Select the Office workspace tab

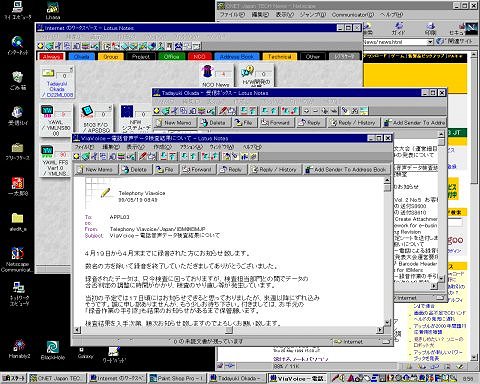coord(172,57)
